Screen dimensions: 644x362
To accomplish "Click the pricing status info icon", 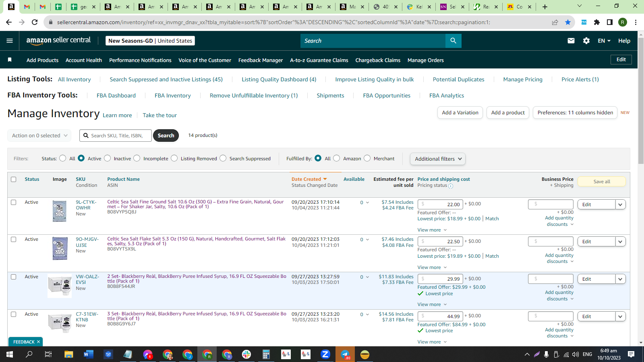I will click(451, 186).
